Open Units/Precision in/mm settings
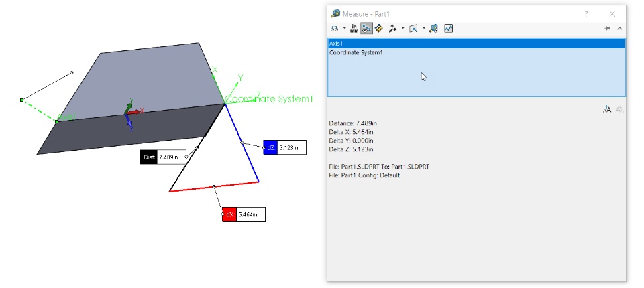The image size is (644, 288). (x=354, y=29)
